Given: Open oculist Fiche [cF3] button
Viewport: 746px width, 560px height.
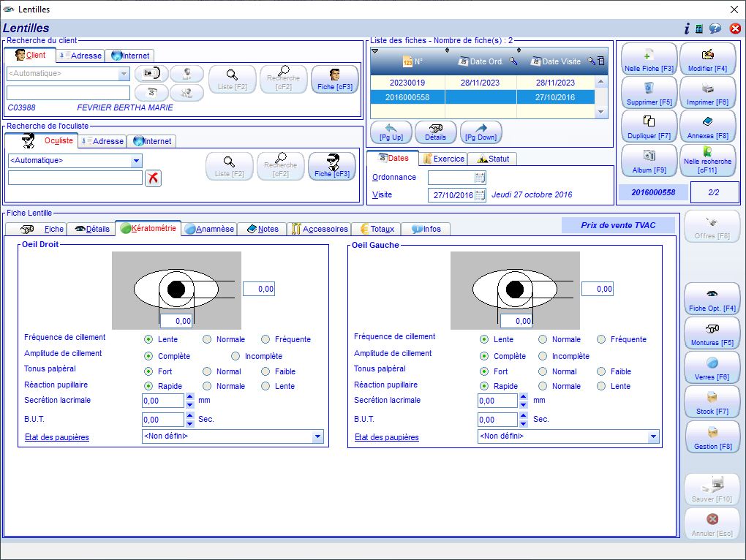Looking at the screenshot, I should (331, 166).
